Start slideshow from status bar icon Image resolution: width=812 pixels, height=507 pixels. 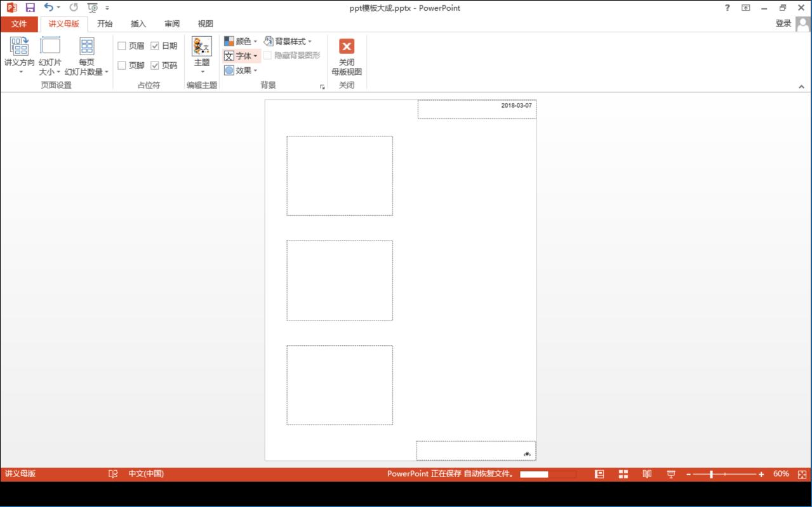coord(670,473)
